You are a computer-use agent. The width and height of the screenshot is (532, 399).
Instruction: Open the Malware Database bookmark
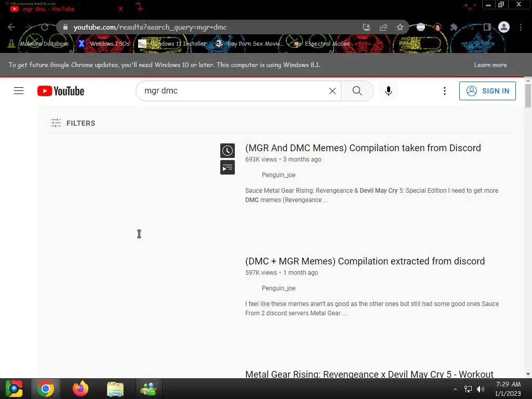click(38, 44)
